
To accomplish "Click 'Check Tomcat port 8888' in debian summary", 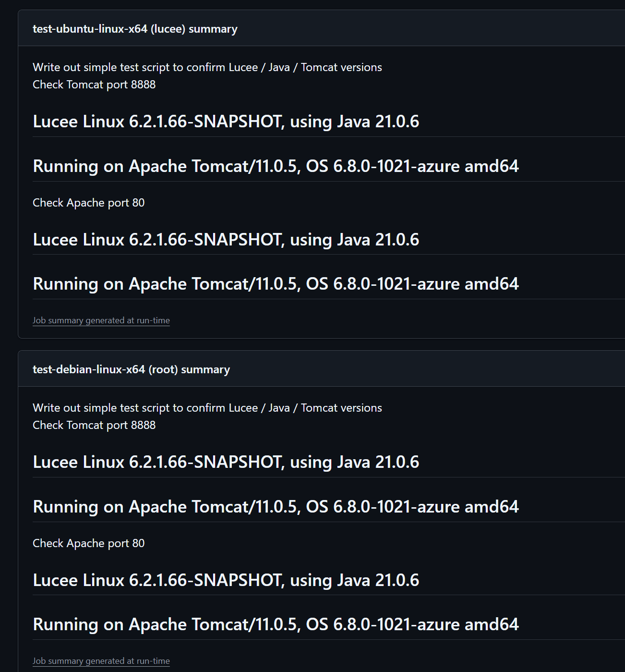I will pos(94,425).
